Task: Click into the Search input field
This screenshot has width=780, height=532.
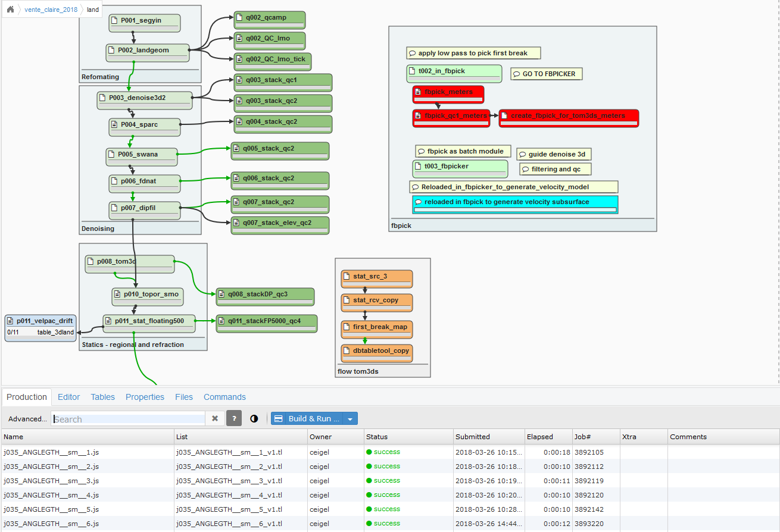Action: (128, 419)
